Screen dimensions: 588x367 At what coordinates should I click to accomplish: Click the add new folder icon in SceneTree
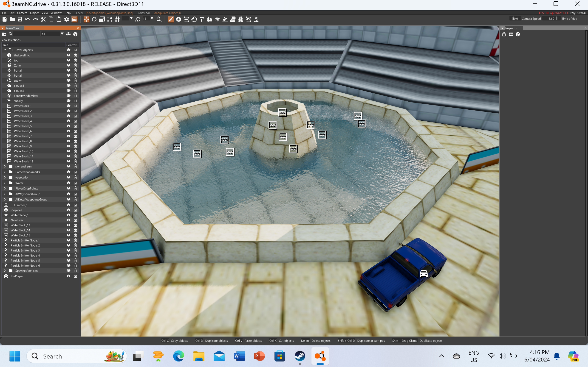pyautogui.click(x=4, y=34)
